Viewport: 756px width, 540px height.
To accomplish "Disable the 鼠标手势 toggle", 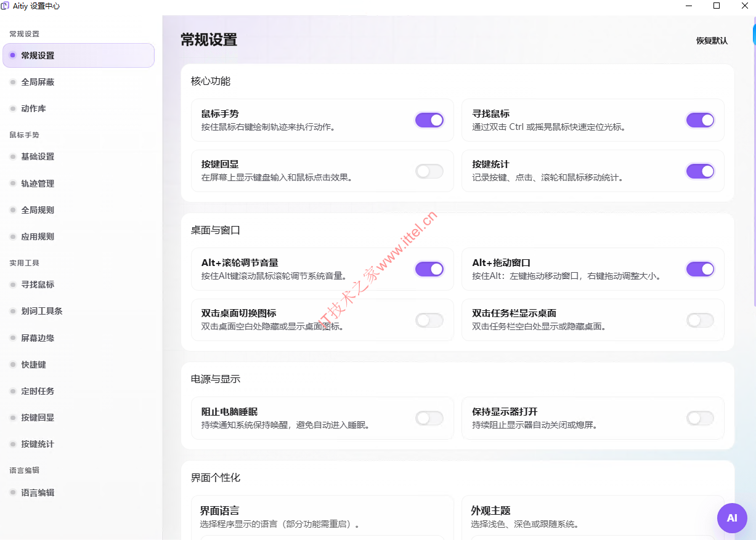I will [x=429, y=120].
